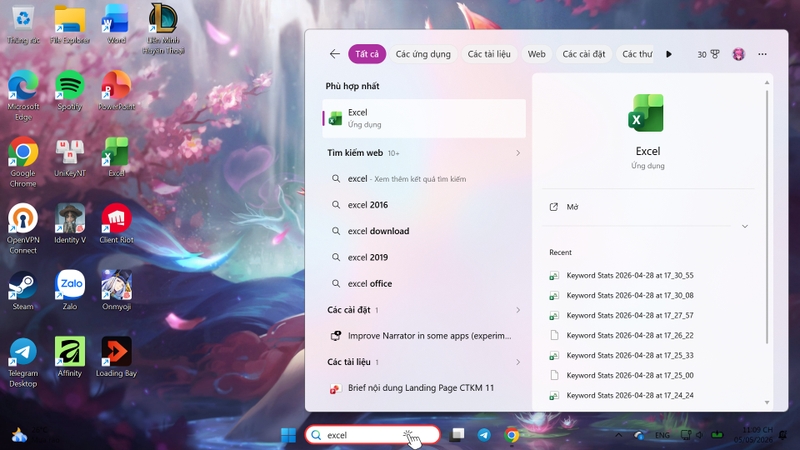Select web suggestion excel office
Image resolution: width=800 pixels, height=450 pixels.
coord(424,284)
